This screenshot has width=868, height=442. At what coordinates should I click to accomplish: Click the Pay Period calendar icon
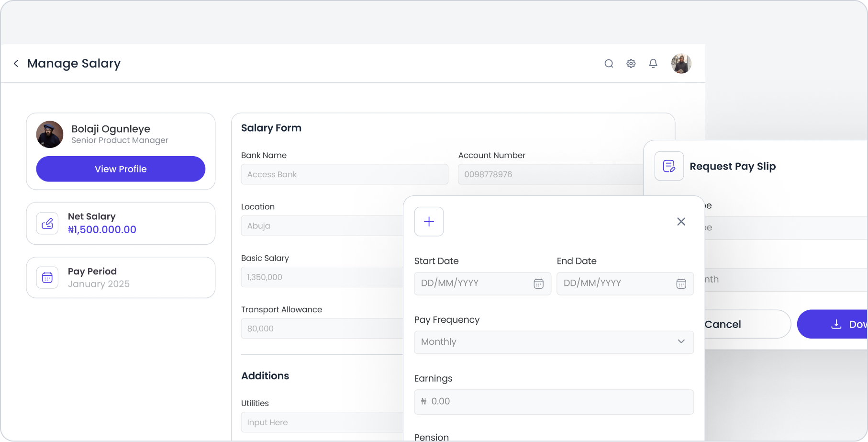[47, 278]
